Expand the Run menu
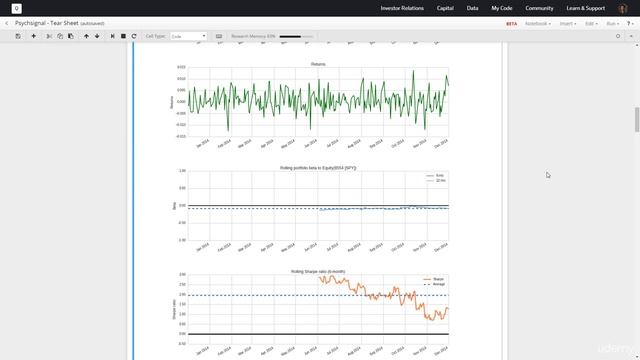 (613, 24)
